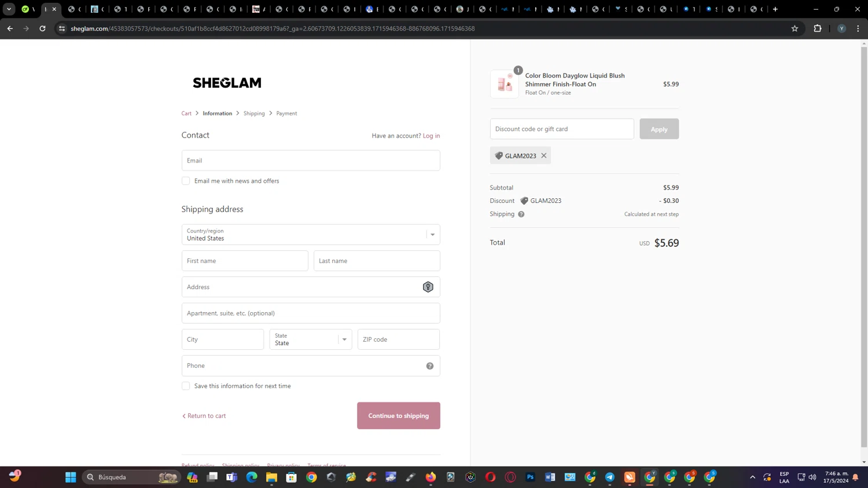Open the Country/region dropdown
The height and width of the screenshot is (488, 868).
point(311,235)
